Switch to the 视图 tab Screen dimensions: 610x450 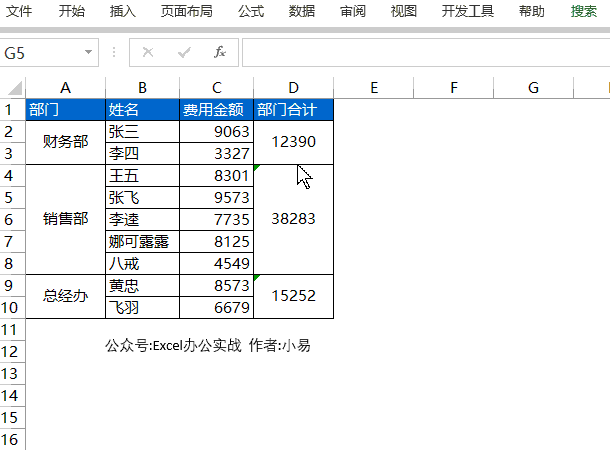click(404, 11)
